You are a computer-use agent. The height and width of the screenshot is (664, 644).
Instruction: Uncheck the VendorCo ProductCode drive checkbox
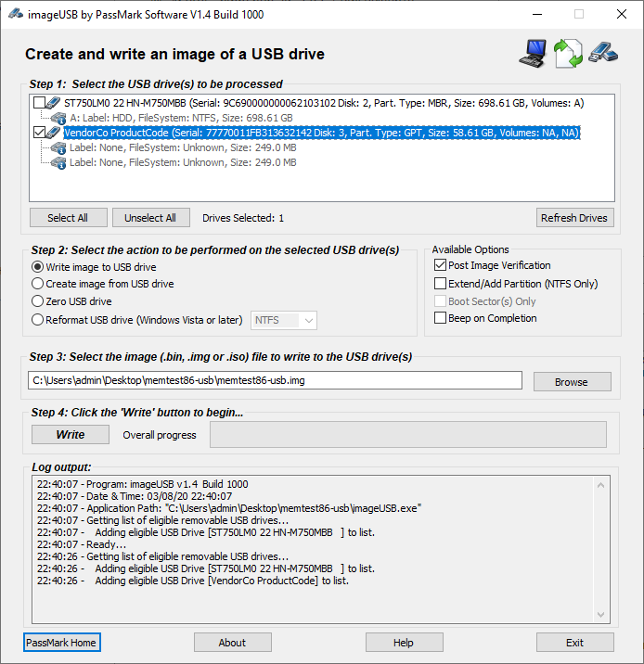coord(39,133)
